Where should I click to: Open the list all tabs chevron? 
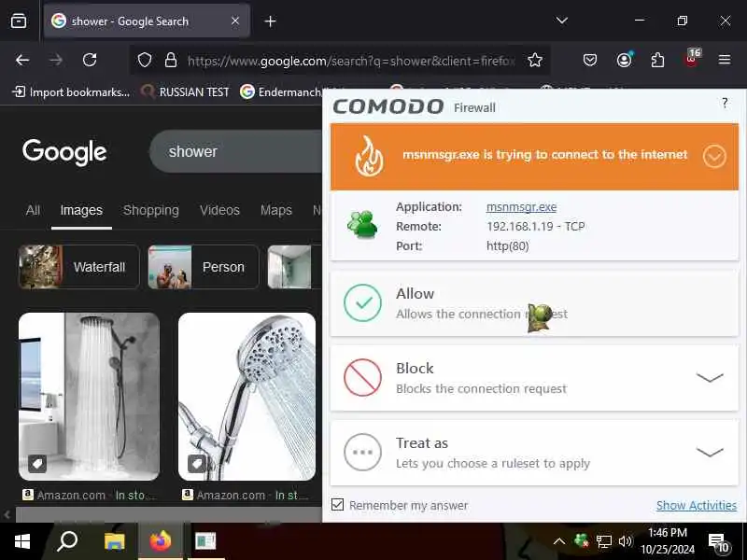pyautogui.click(x=562, y=21)
